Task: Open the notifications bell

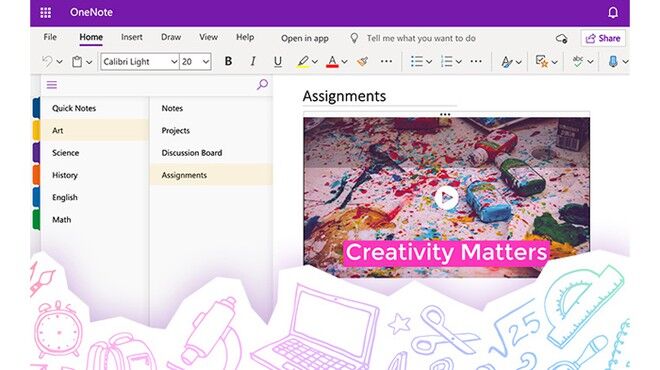Action: 613,13
